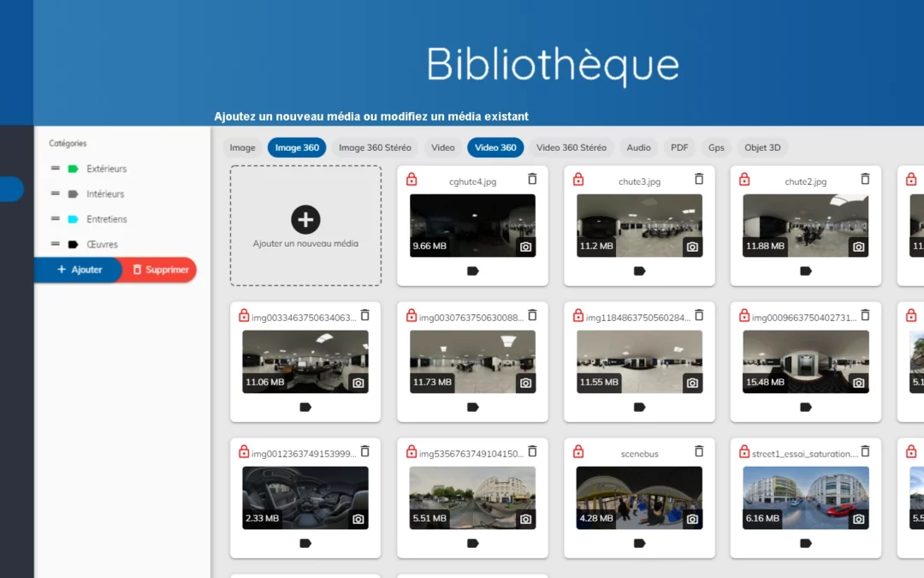Select the Image filter tab

pos(242,147)
